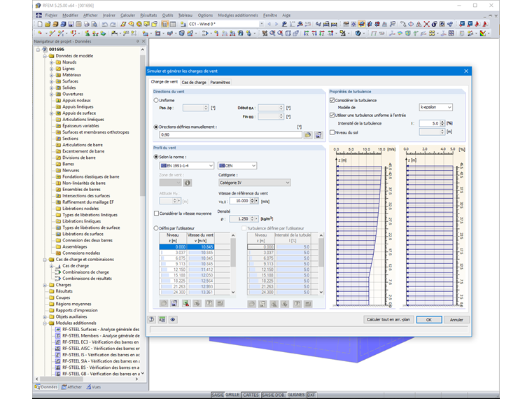
Task: Switch to Vues navigator tab
Action: [94, 387]
